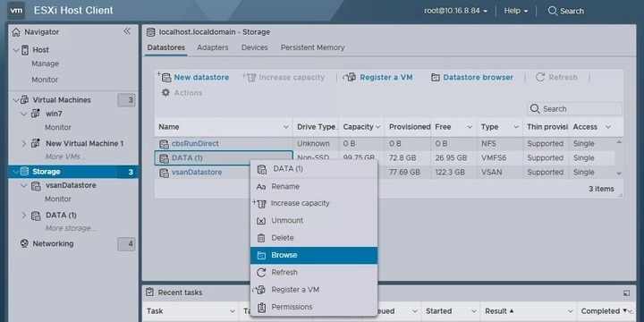
Task: Expand the DATA (1) tree node
Action: [x=24, y=216]
